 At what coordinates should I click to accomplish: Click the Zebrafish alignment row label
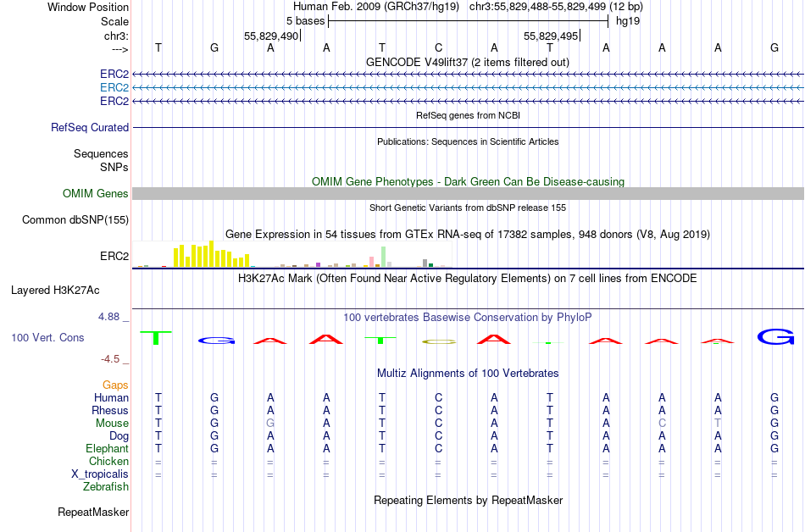[106, 486]
